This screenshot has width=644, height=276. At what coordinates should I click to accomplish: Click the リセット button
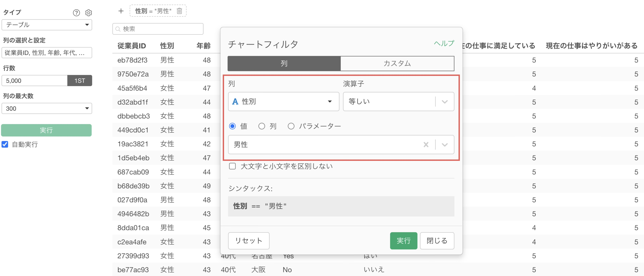pos(249,240)
